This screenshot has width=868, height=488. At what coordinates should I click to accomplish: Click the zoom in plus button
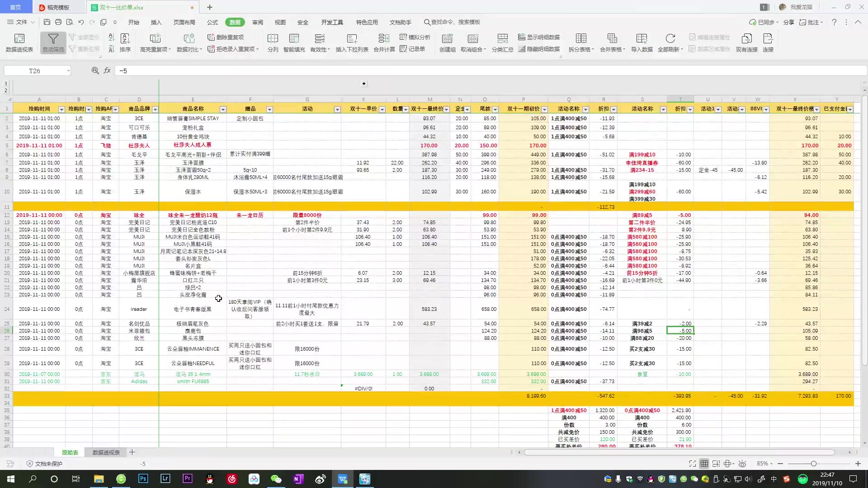point(858,464)
